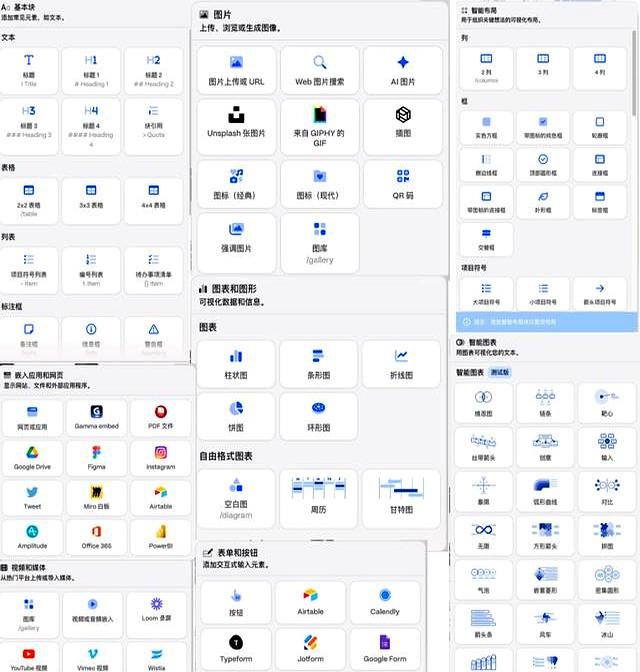Embed an Instagram post

click(x=161, y=459)
